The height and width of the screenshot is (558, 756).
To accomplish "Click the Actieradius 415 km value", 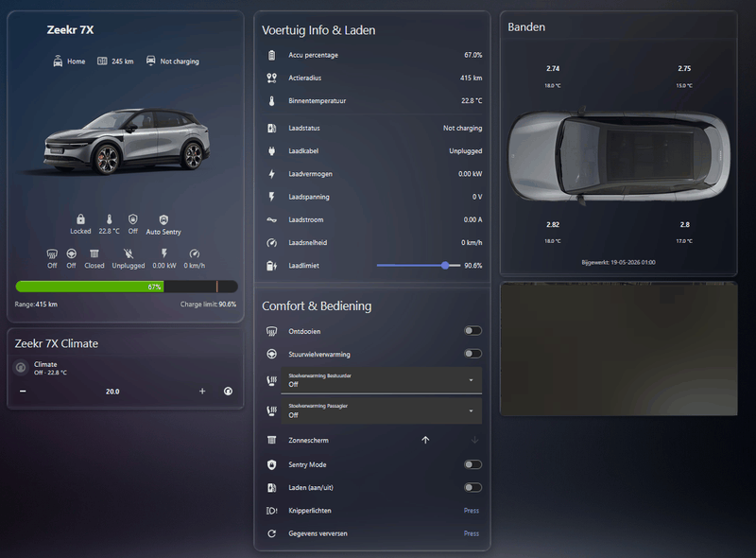I will pos(471,78).
